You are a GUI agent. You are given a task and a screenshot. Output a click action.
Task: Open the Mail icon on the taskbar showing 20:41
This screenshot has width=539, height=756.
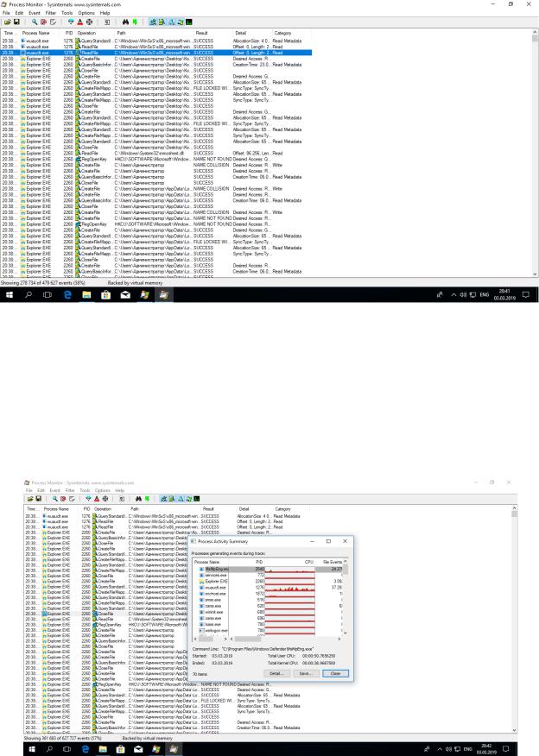125,294
